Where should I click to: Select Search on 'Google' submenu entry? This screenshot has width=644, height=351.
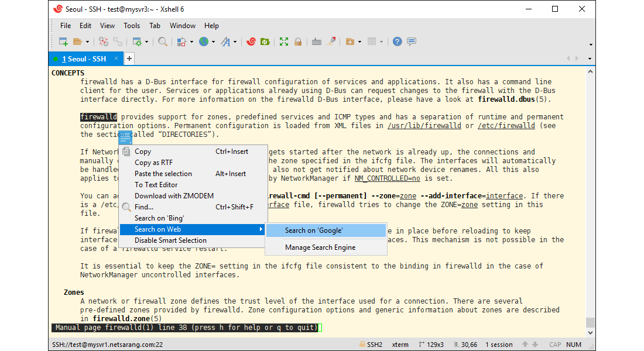click(326, 230)
